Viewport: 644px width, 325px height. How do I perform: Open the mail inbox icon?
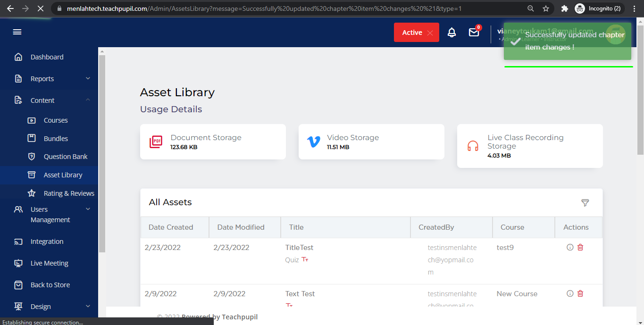474,33
